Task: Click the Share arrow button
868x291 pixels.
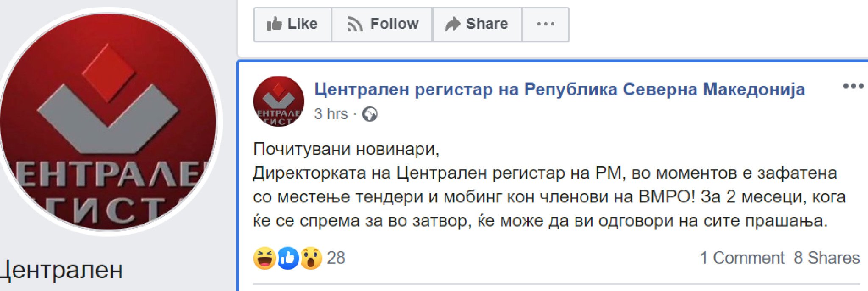Action: coord(477,24)
